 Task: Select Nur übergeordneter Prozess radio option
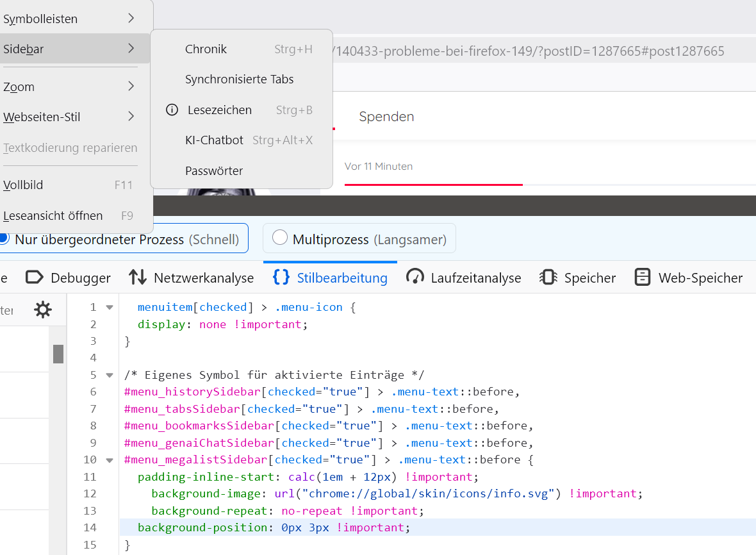[x=4, y=238]
